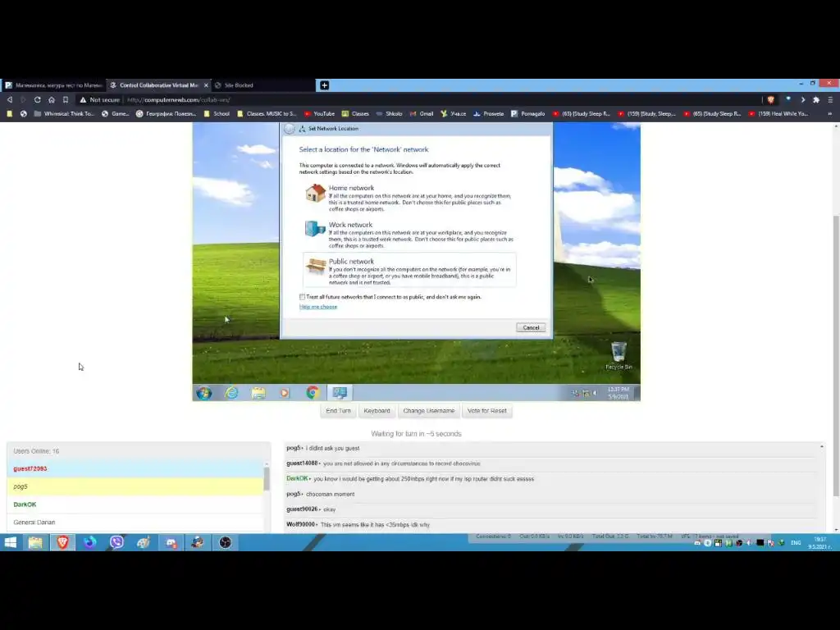Select user guest72093 in the users list
Screen dimensions: 840x630
pyautogui.click(x=135, y=468)
